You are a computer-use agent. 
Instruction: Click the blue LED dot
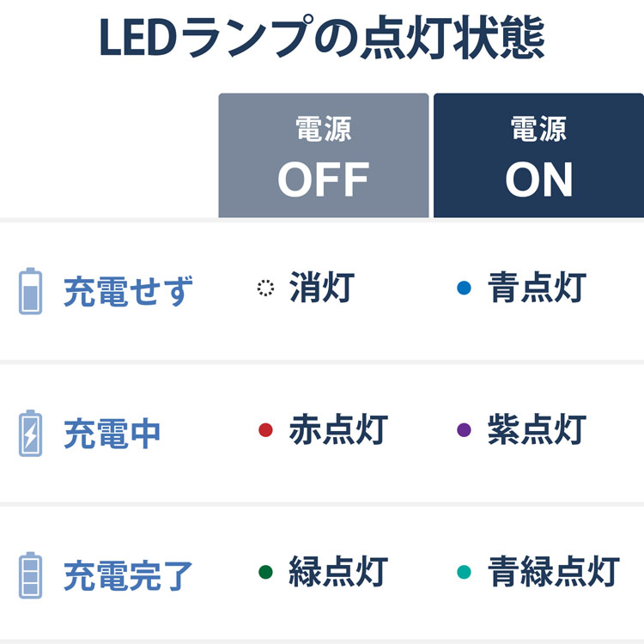(464, 288)
